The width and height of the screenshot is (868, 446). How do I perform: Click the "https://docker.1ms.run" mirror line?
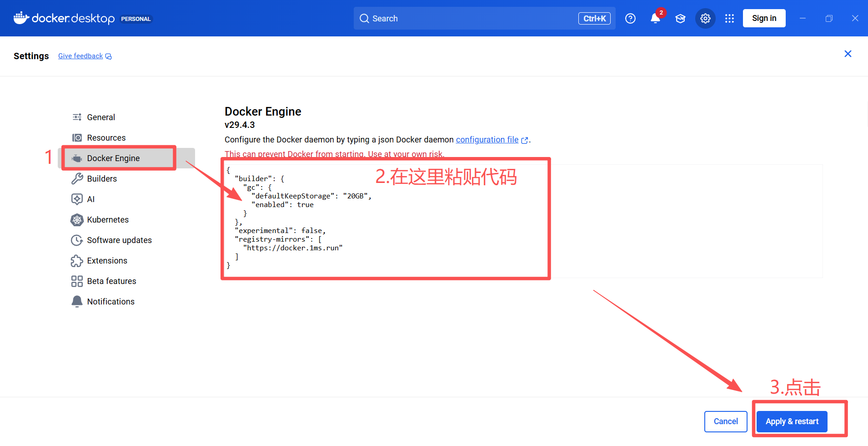tap(293, 248)
